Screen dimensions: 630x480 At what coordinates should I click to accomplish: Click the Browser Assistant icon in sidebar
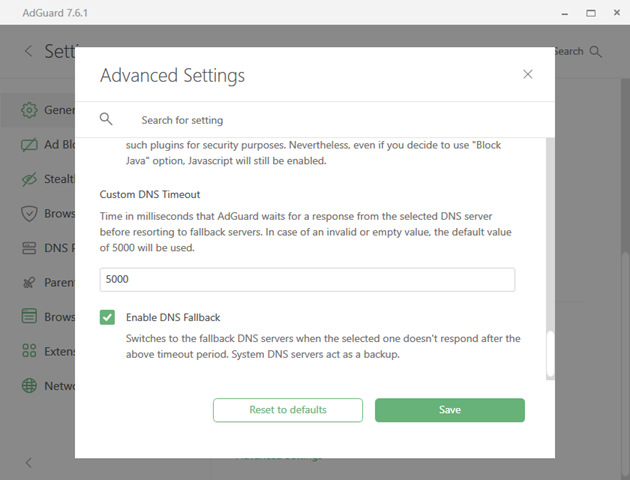point(29,317)
